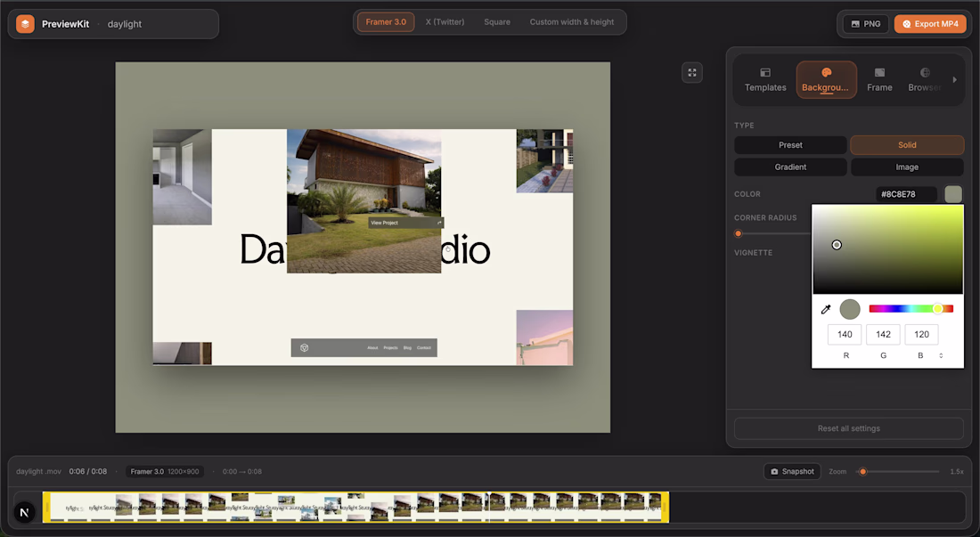Switch to the X (Twitter) format tab
The width and height of the screenshot is (980, 537).
pos(445,22)
